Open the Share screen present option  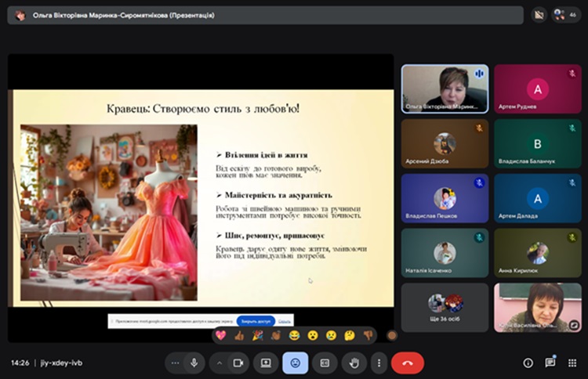(266, 363)
